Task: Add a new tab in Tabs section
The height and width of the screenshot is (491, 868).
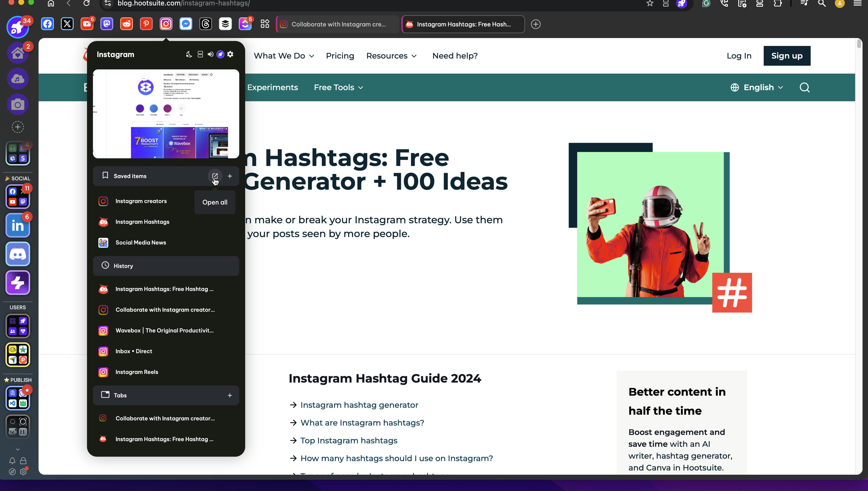Action: (230, 395)
